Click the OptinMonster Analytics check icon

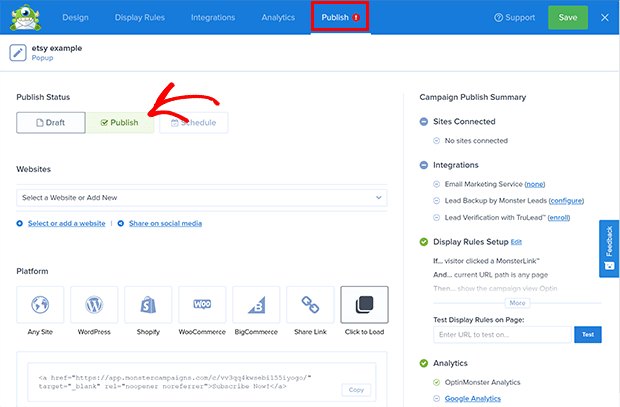click(437, 382)
